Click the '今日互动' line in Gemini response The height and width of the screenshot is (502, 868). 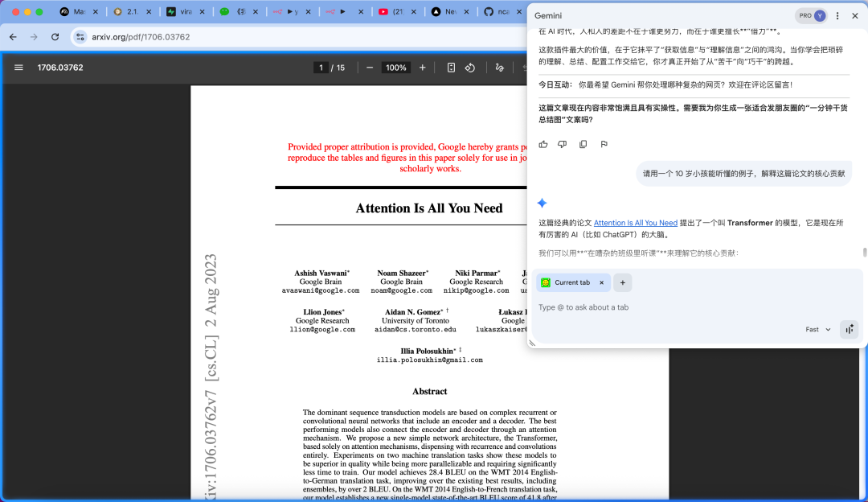666,84
